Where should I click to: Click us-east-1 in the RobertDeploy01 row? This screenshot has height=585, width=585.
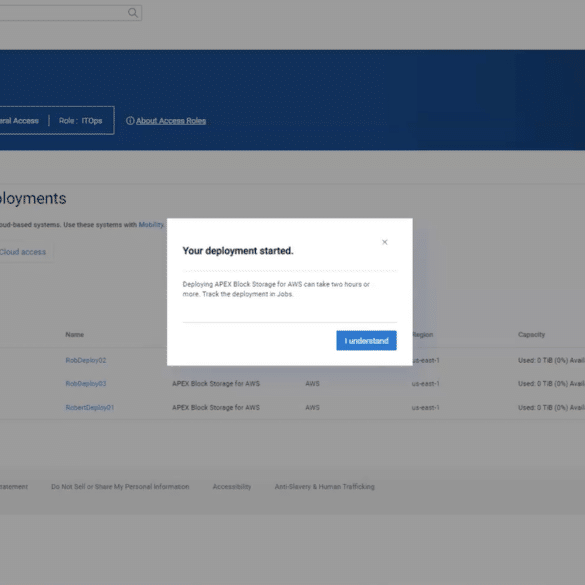point(425,407)
